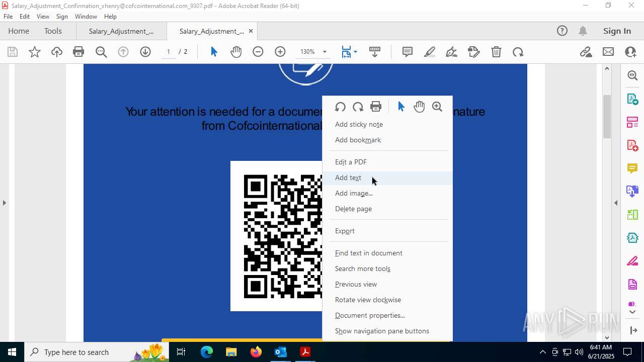Choose the Select tool arrow in context menu
This screenshot has width=644, height=362.
pyautogui.click(x=401, y=107)
